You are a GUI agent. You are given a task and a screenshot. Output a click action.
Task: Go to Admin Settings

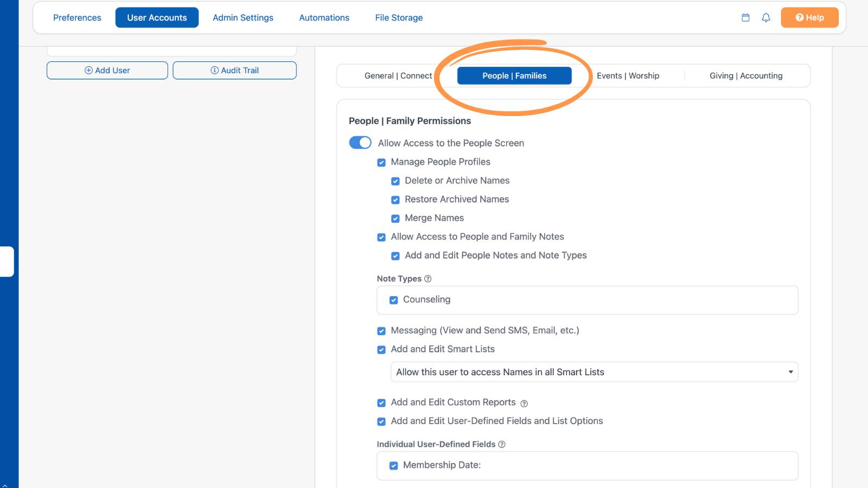[243, 17]
